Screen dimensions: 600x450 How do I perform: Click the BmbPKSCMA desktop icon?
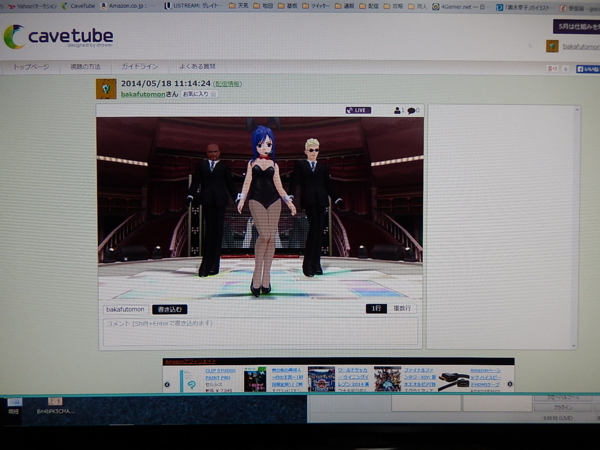55,406
